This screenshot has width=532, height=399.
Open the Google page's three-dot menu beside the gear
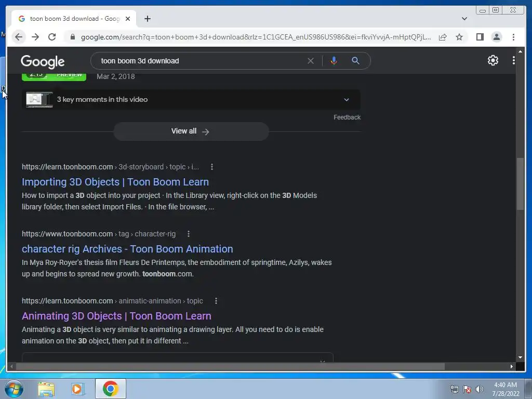[x=513, y=60]
